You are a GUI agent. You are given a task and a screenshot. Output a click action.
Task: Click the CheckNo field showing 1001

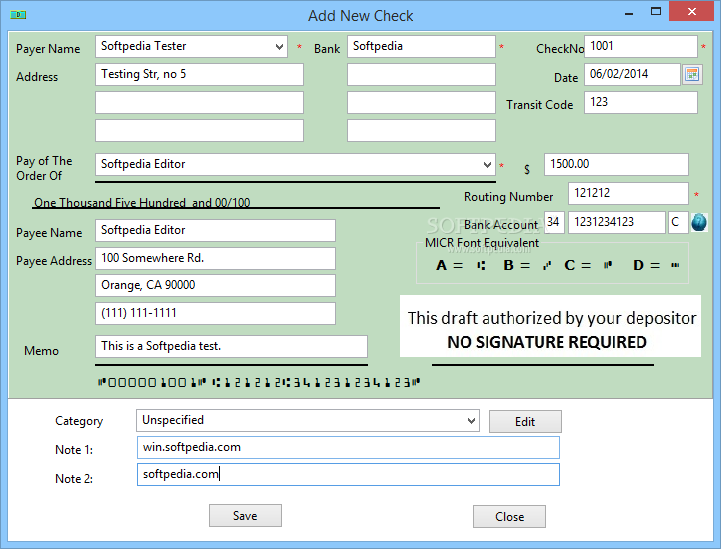coord(641,46)
